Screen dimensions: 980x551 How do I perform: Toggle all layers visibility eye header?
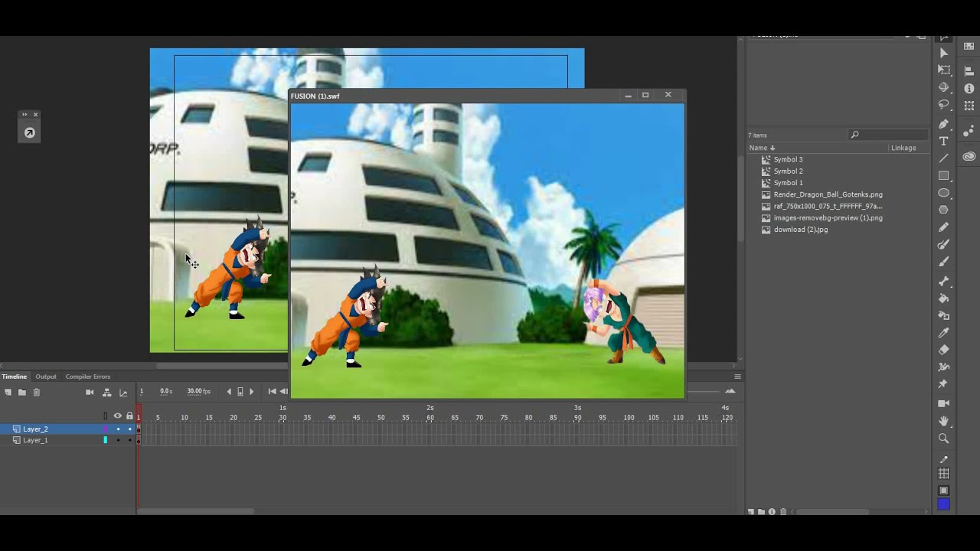point(118,416)
